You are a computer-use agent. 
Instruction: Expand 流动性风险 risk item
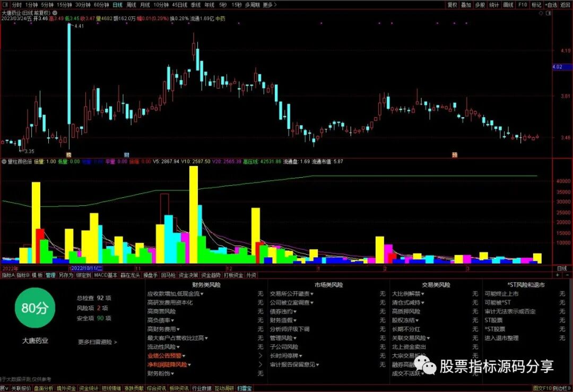(x=163, y=347)
